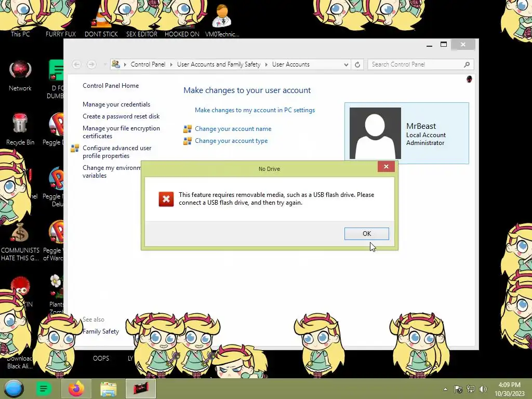Confirm the No Drive error with OK
Image resolution: width=532 pixels, height=399 pixels.
(x=366, y=233)
